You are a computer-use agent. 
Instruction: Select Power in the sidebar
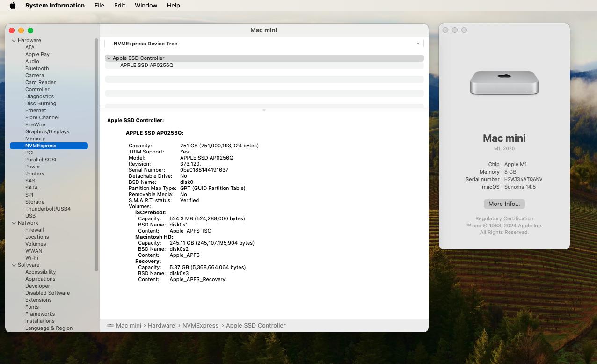(33, 167)
